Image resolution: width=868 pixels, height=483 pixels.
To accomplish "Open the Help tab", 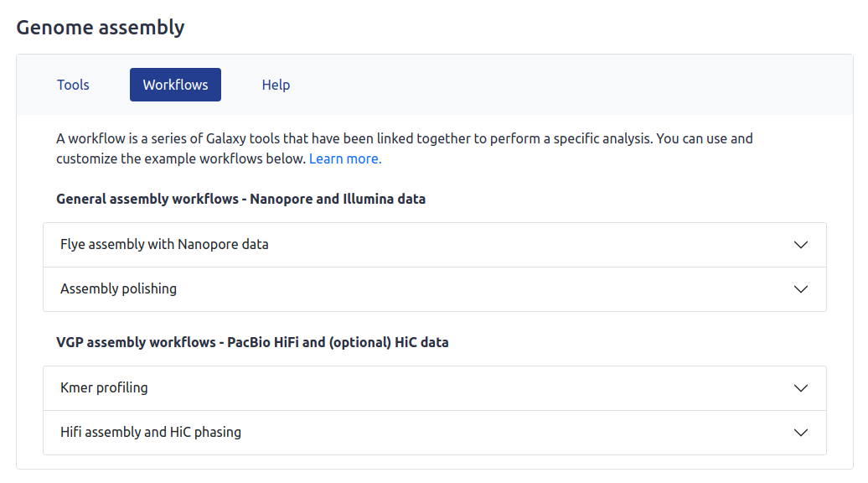I will point(276,85).
